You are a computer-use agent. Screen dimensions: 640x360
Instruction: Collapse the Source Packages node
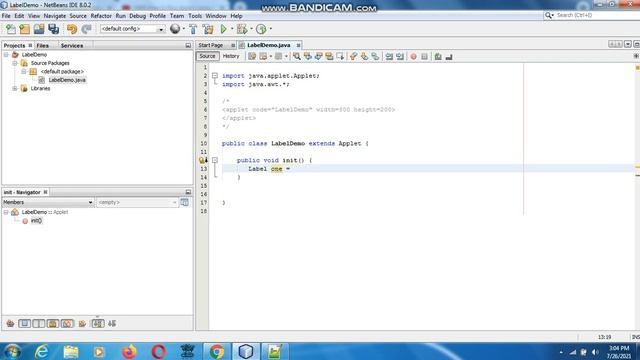[x=15, y=63]
